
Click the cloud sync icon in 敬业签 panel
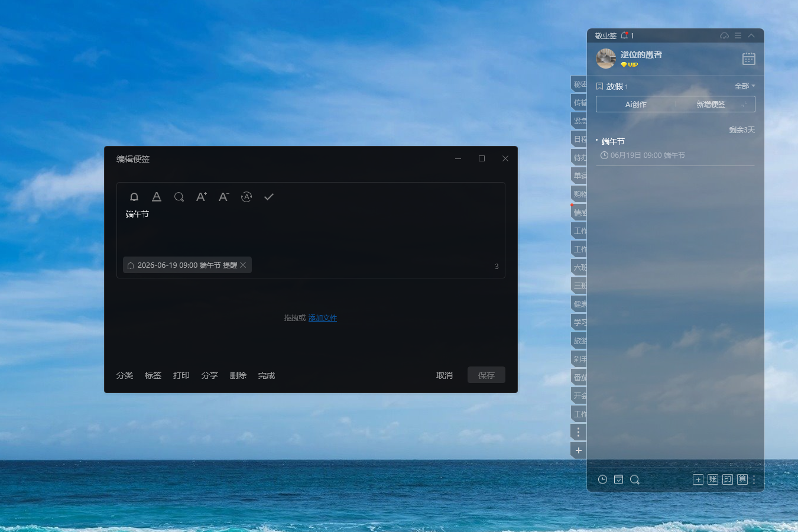pos(724,35)
